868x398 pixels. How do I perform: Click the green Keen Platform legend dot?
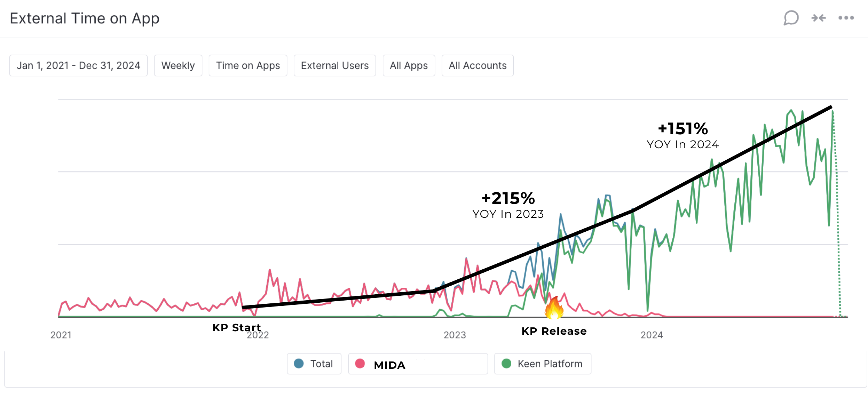click(506, 364)
